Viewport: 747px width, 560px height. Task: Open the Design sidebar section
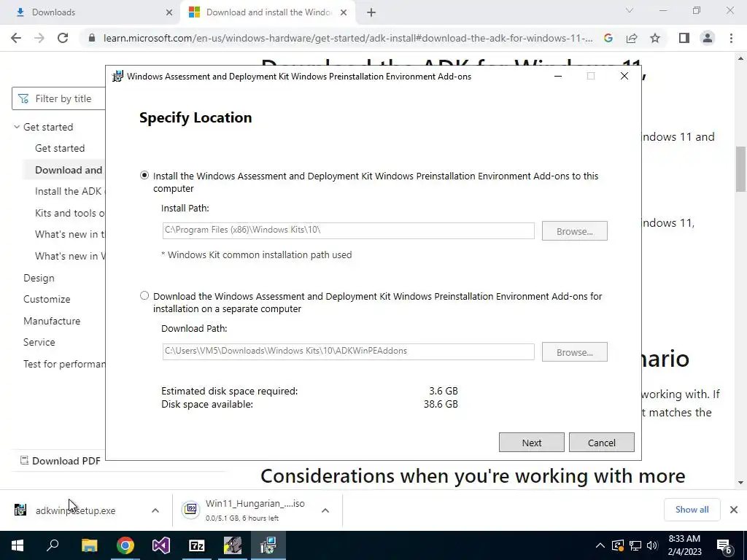[39, 278]
